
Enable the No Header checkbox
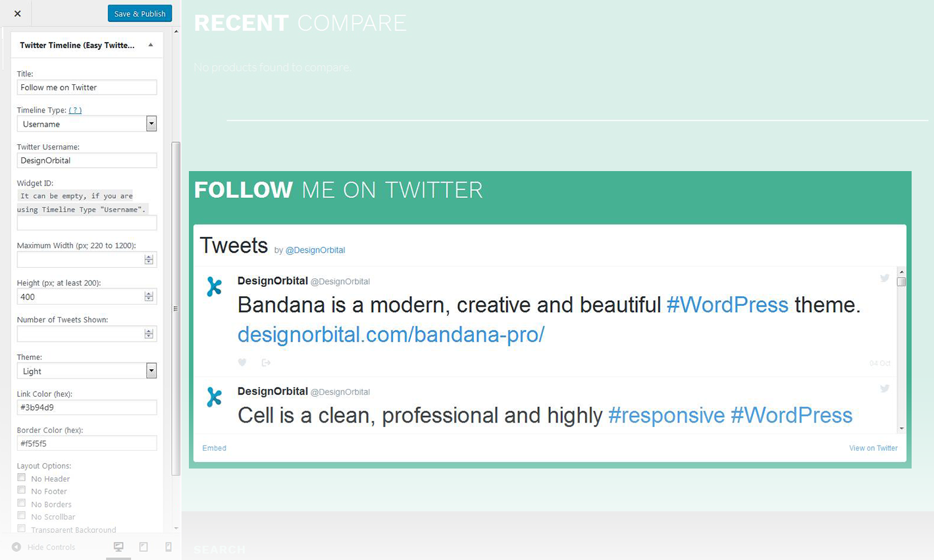22,478
